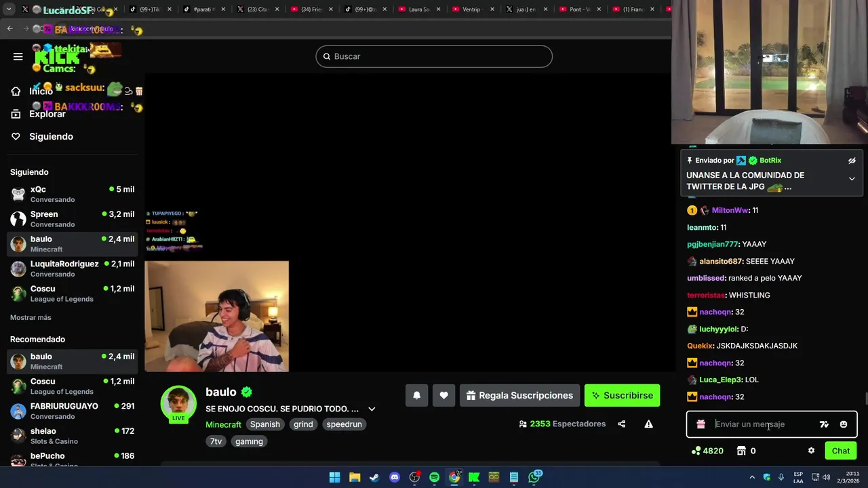Viewport: 868px width, 488px height.
Task: Close the (1) Franc tab
Action: [x=652, y=9]
